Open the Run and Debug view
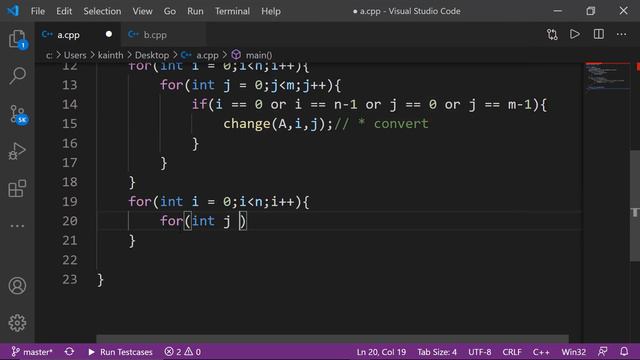640x360 pixels. pyautogui.click(x=17, y=151)
